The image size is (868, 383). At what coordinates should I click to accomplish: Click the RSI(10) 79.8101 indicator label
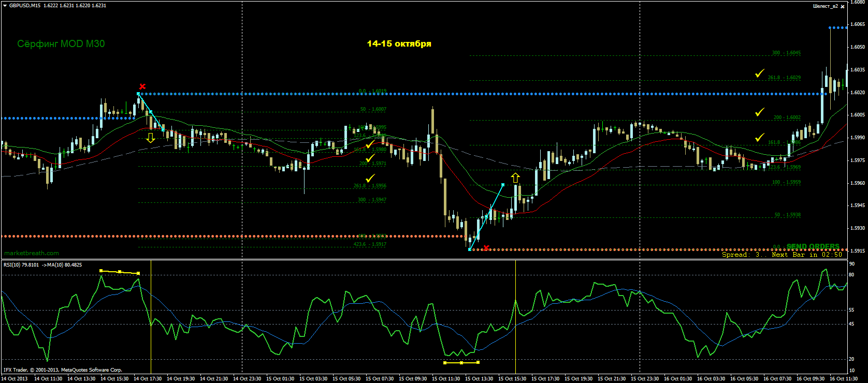click(42, 265)
